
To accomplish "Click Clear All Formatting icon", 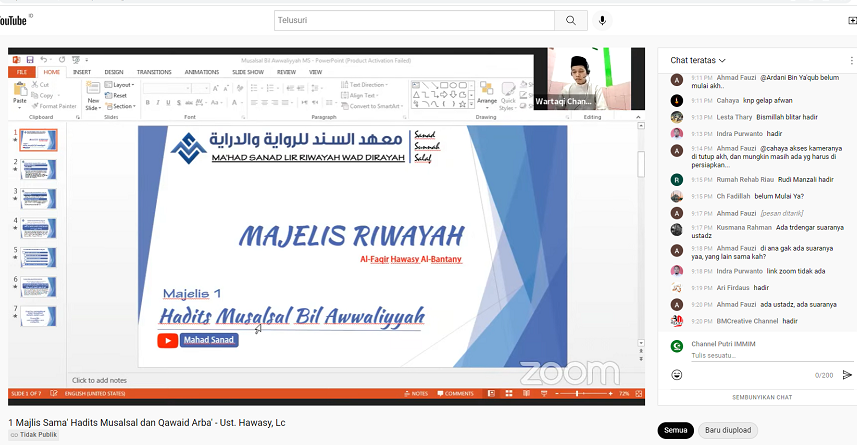I will [239, 88].
